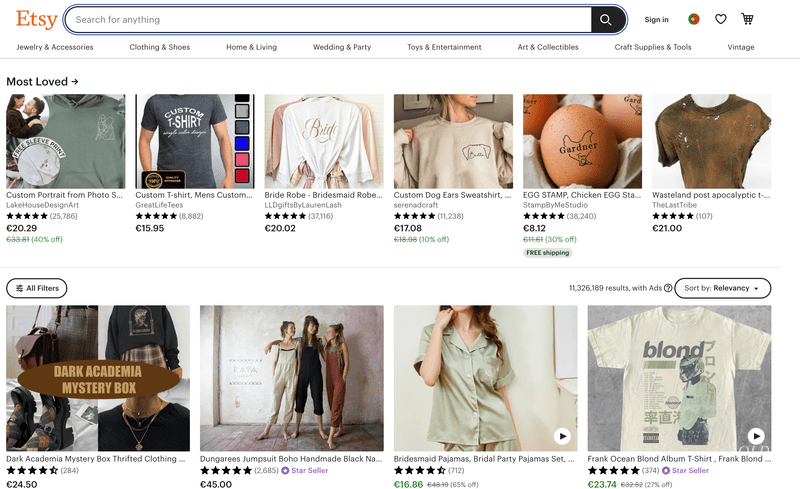Play video on Frank Ocean Blond T-Shirt

click(x=756, y=436)
